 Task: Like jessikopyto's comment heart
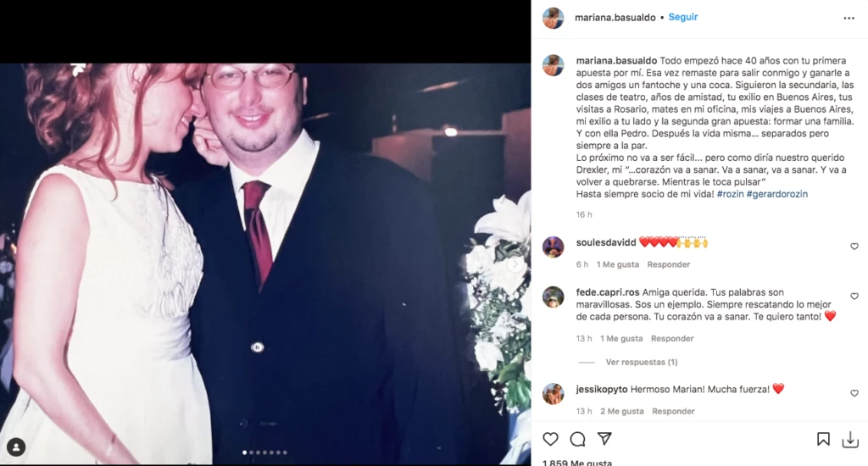click(x=854, y=393)
